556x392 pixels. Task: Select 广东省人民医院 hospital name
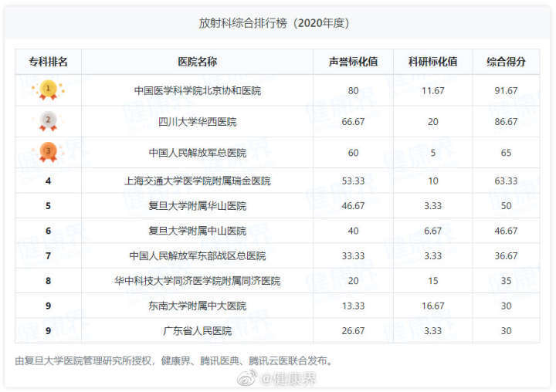(198, 331)
